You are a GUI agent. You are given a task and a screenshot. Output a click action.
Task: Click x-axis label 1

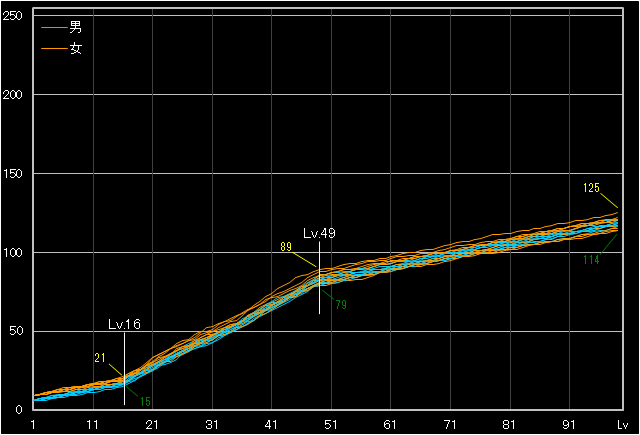click(33, 425)
